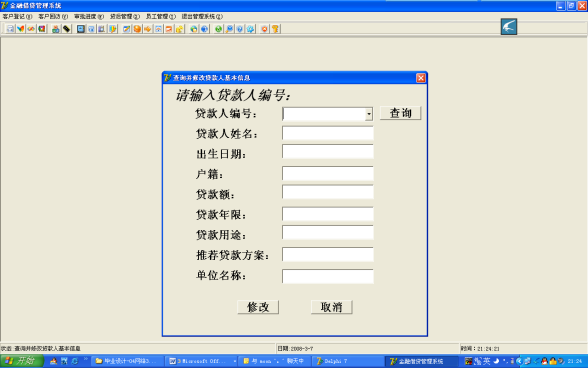Focus the 出生日期 text field
Viewport: 588px width, 368px height.
click(328, 152)
